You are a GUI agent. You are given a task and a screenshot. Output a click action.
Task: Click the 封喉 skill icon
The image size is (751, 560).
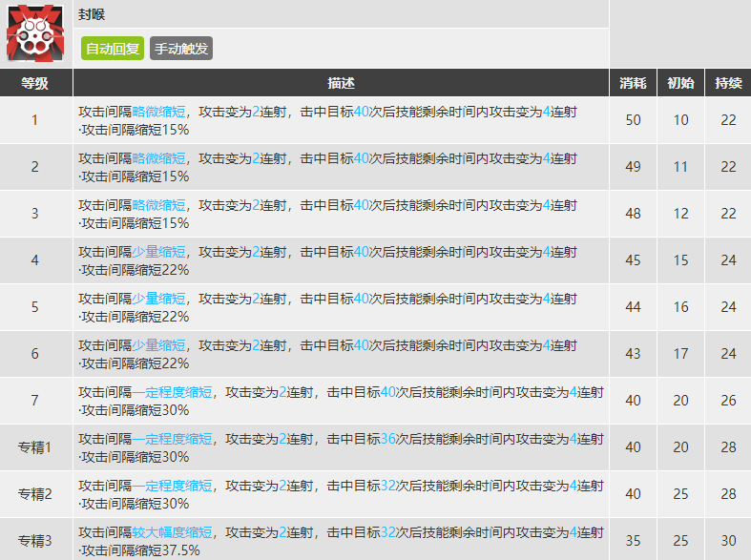click(x=35, y=33)
